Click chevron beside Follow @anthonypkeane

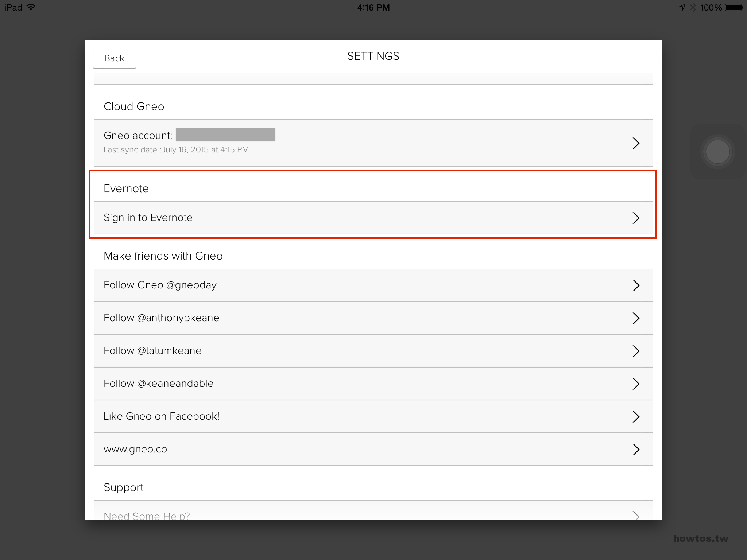click(x=636, y=318)
